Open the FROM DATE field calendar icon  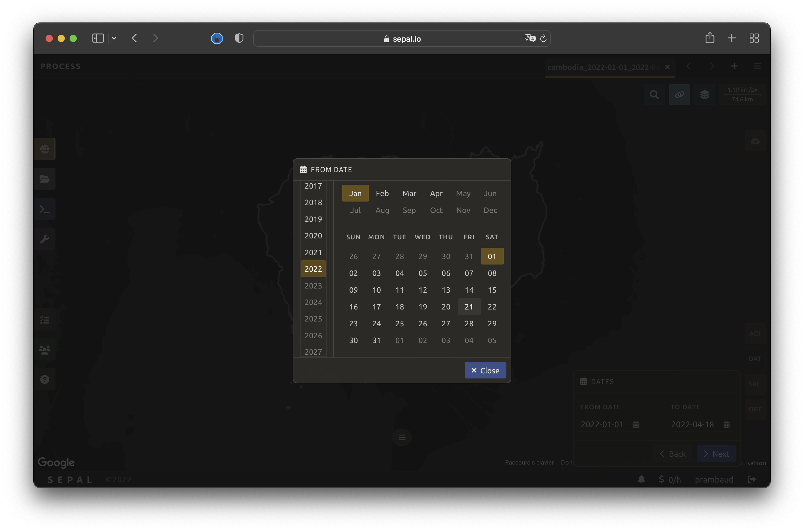coord(636,424)
